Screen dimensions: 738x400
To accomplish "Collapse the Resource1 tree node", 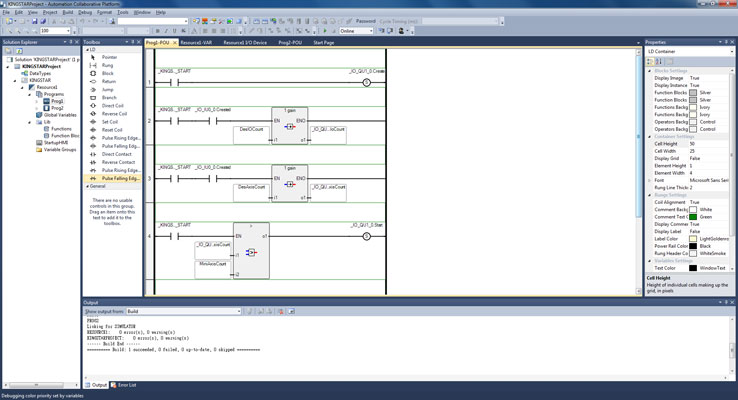I will point(22,87).
